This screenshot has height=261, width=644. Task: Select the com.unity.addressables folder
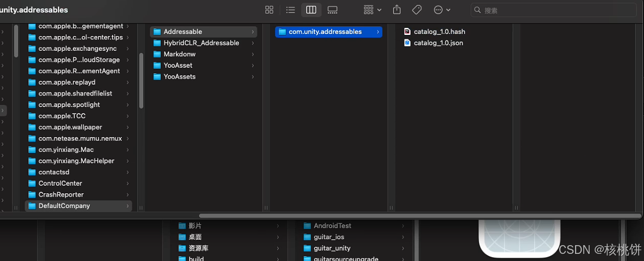coord(329,32)
